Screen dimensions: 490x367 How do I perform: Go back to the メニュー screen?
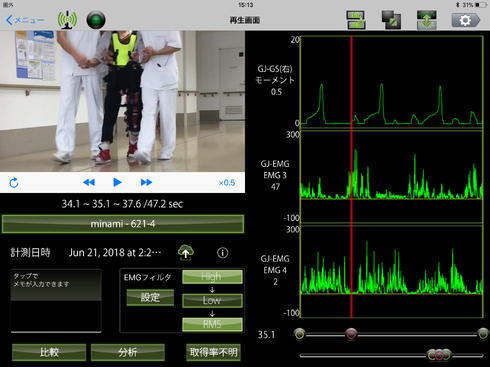click(x=25, y=20)
